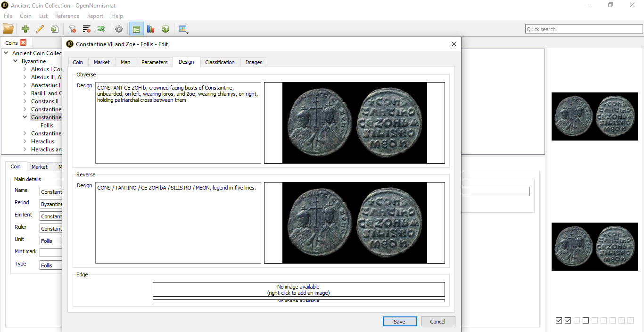Select the Coins collection tab
644x332 pixels.
[x=16, y=43]
